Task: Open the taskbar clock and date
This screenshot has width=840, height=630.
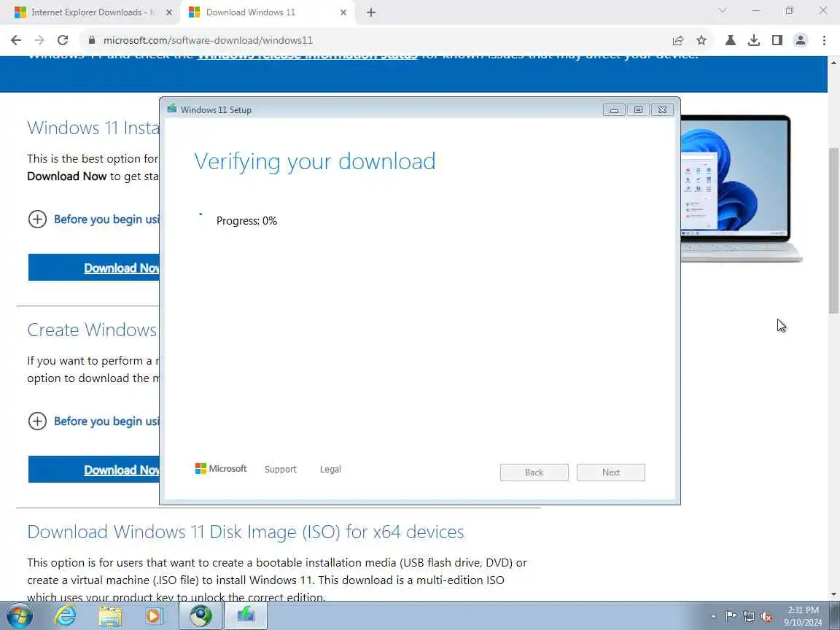Action: pos(803,616)
